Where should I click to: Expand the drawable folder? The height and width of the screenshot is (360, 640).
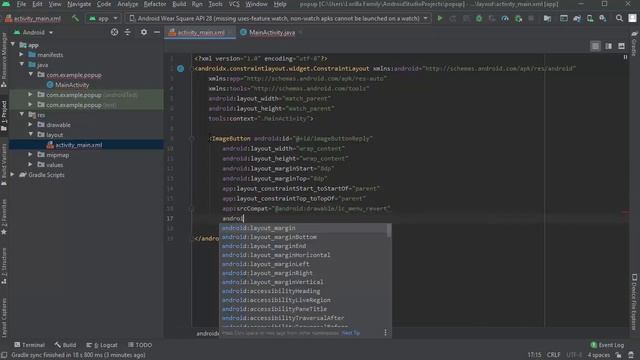(x=30, y=124)
